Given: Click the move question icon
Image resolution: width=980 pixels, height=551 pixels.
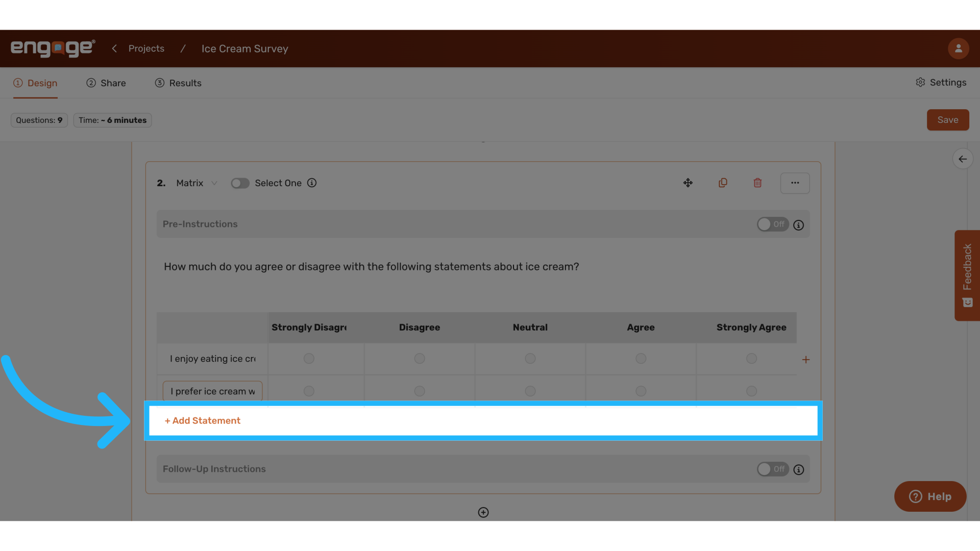Looking at the screenshot, I should coord(688,183).
